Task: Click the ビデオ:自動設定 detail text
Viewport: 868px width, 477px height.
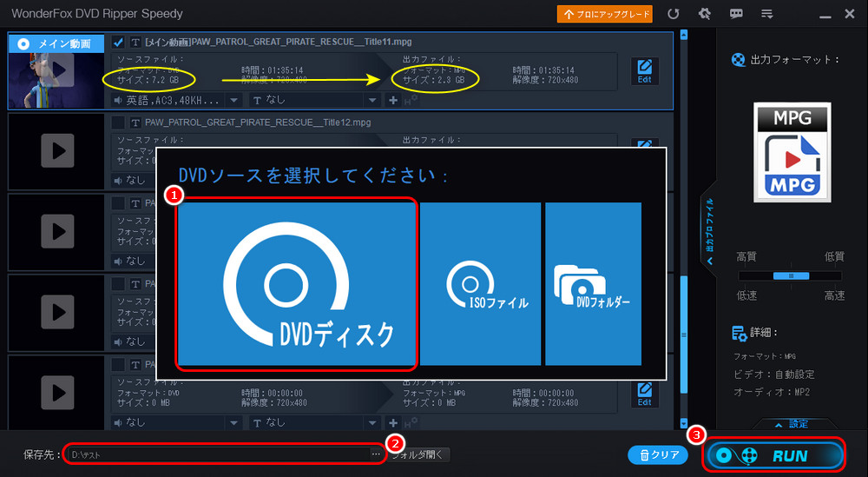Action: pyautogui.click(x=774, y=374)
